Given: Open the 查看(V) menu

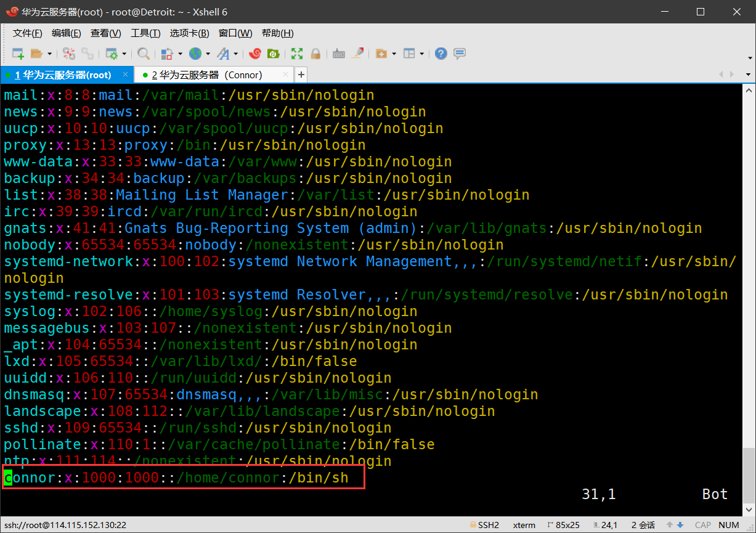Looking at the screenshot, I should 105,33.
